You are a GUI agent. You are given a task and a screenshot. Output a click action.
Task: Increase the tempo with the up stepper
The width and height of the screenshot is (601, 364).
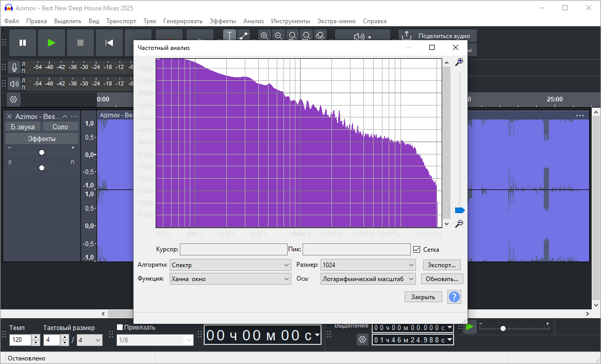[x=36, y=337]
